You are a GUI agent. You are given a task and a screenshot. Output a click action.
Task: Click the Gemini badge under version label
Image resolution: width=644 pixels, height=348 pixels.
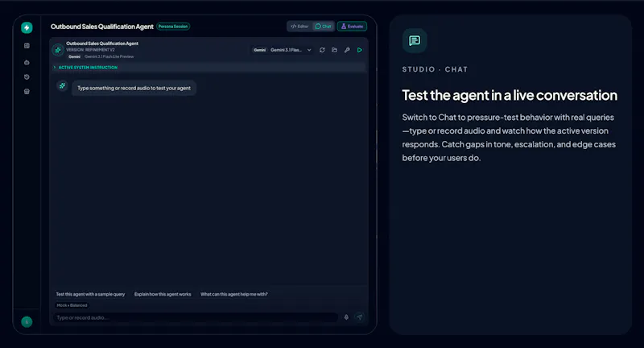coord(74,56)
